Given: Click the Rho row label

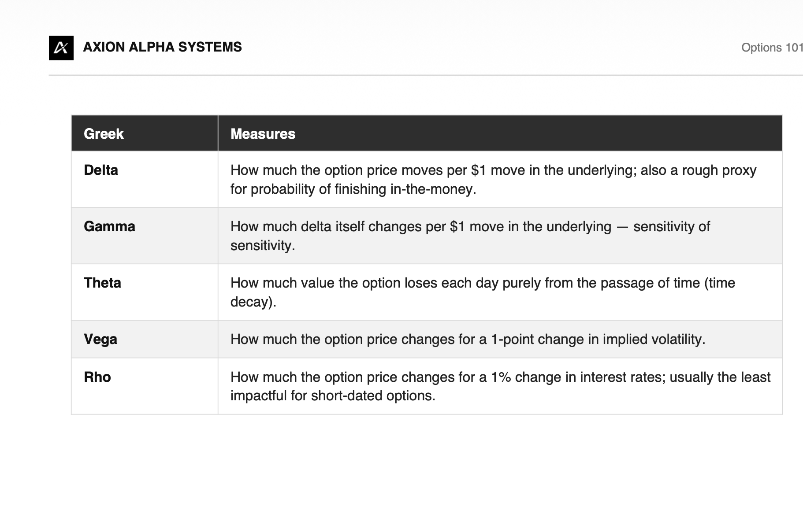Looking at the screenshot, I should [x=97, y=377].
